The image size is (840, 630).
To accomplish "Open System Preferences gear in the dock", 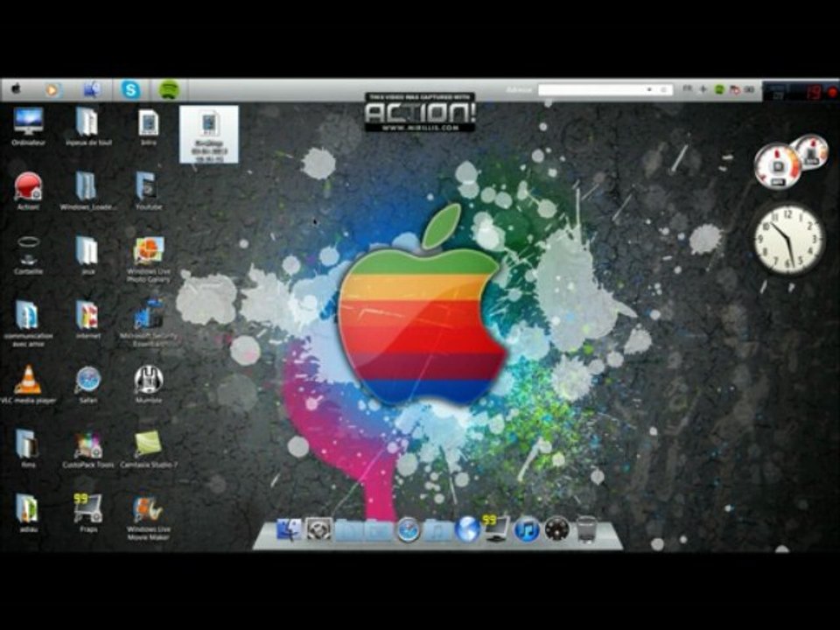I will pyautogui.click(x=318, y=530).
